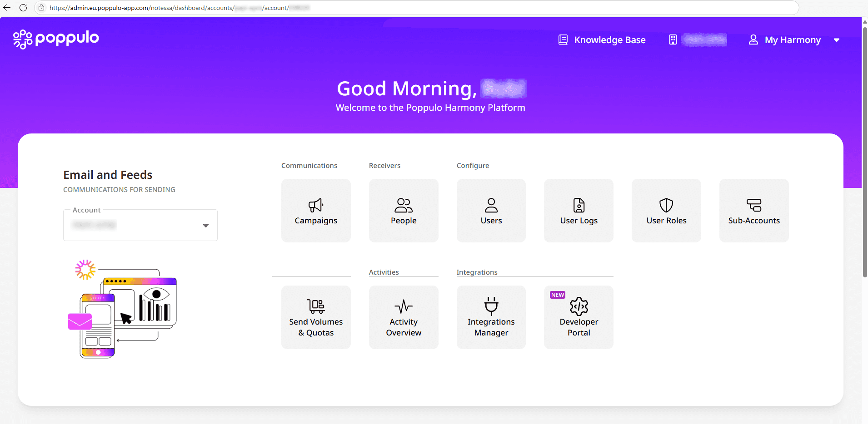Click the Email and Feeds heading
868x424 pixels.
[108, 175]
